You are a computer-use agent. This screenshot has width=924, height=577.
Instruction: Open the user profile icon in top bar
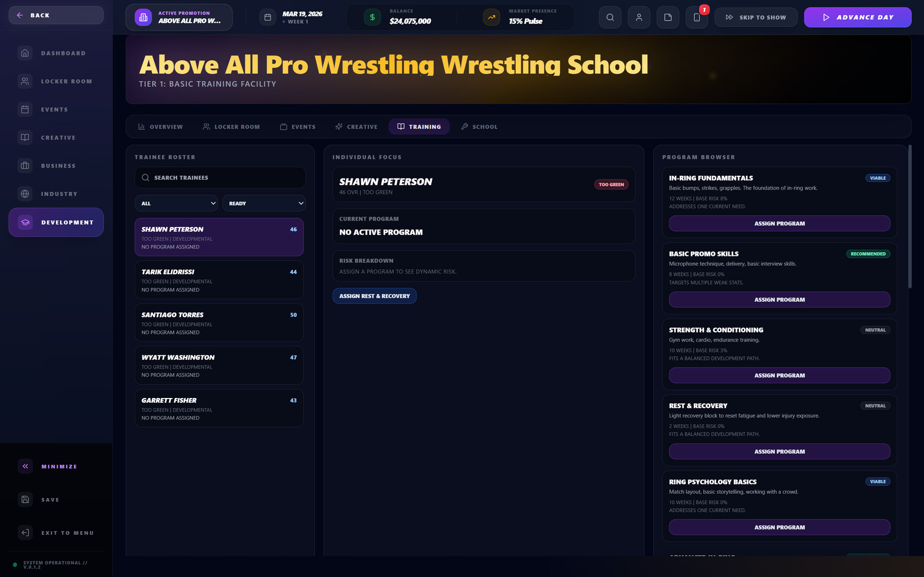coord(639,17)
